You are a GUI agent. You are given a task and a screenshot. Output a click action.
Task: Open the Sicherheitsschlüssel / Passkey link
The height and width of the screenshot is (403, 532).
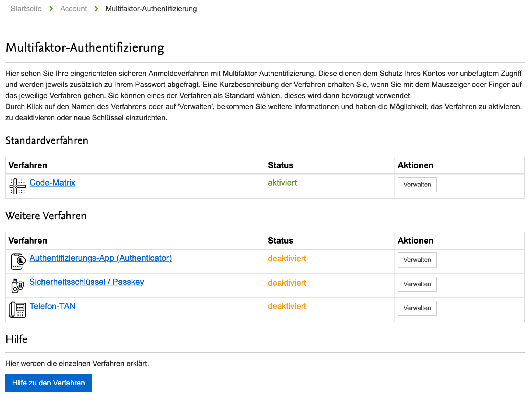click(87, 282)
